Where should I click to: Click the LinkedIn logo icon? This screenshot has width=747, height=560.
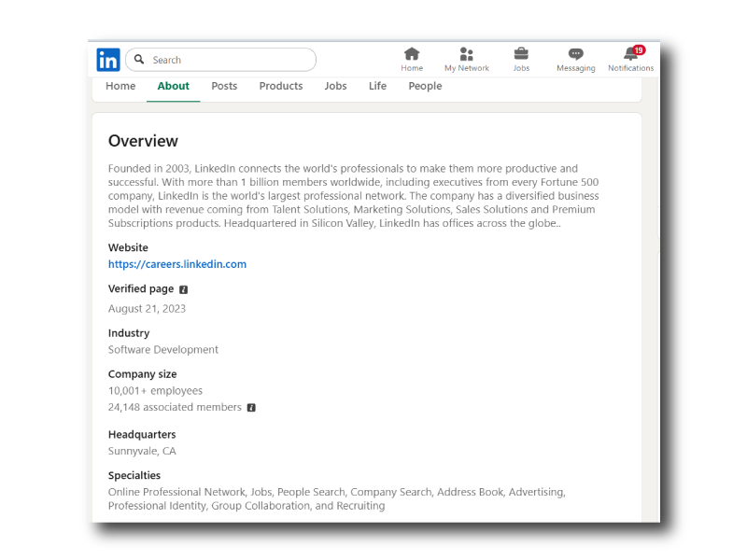click(x=108, y=60)
